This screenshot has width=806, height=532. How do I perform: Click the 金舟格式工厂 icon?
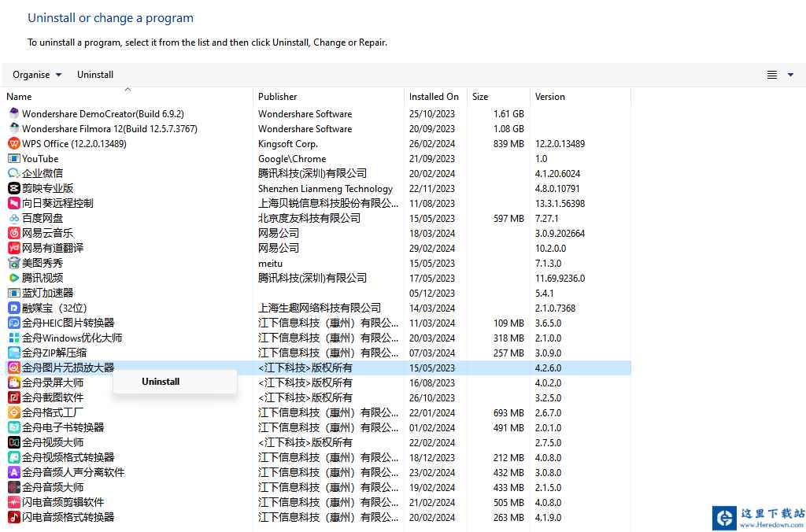(14, 412)
